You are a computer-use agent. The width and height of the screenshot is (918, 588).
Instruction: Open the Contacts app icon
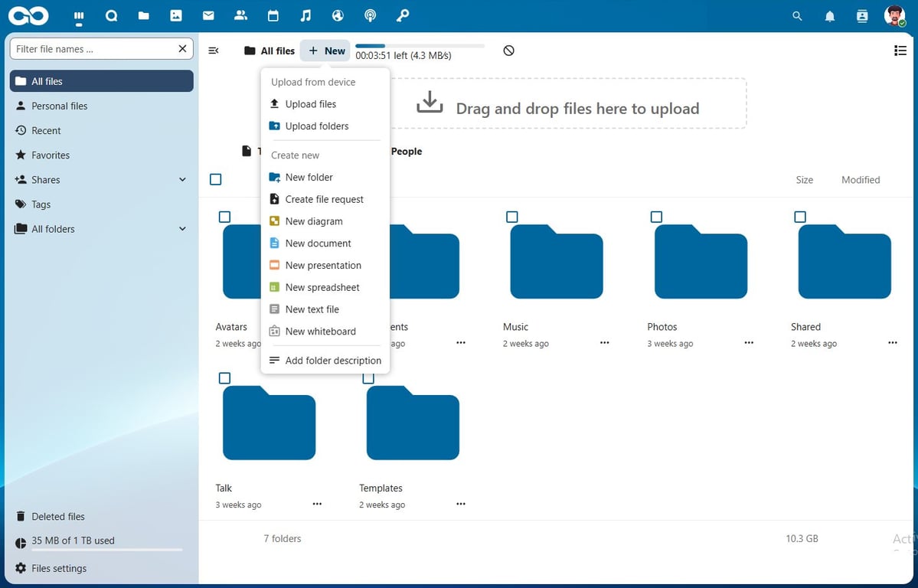click(x=240, y=16)
